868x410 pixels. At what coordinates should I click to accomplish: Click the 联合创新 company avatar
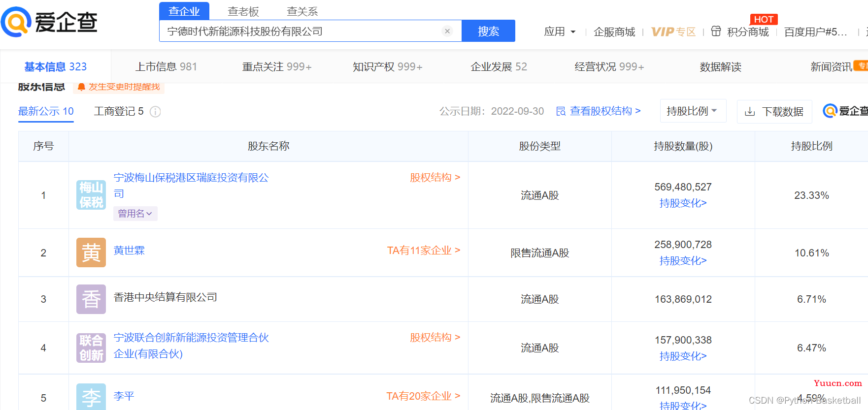(91, 348)
